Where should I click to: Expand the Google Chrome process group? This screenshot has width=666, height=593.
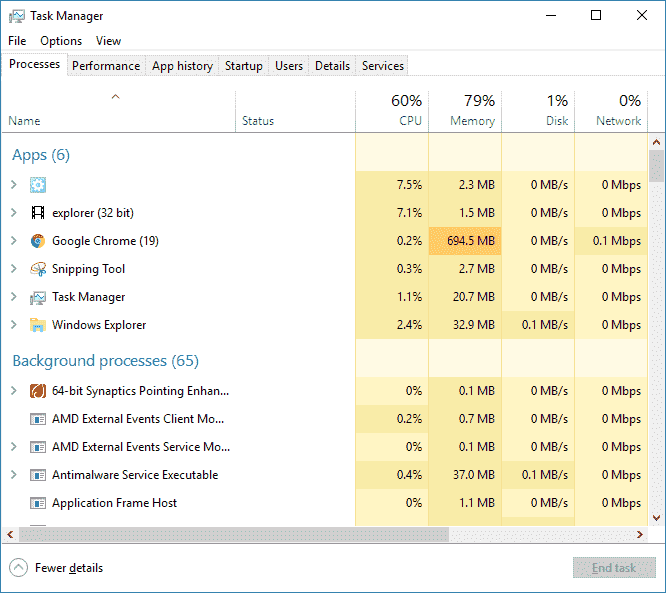click(13, 241)
